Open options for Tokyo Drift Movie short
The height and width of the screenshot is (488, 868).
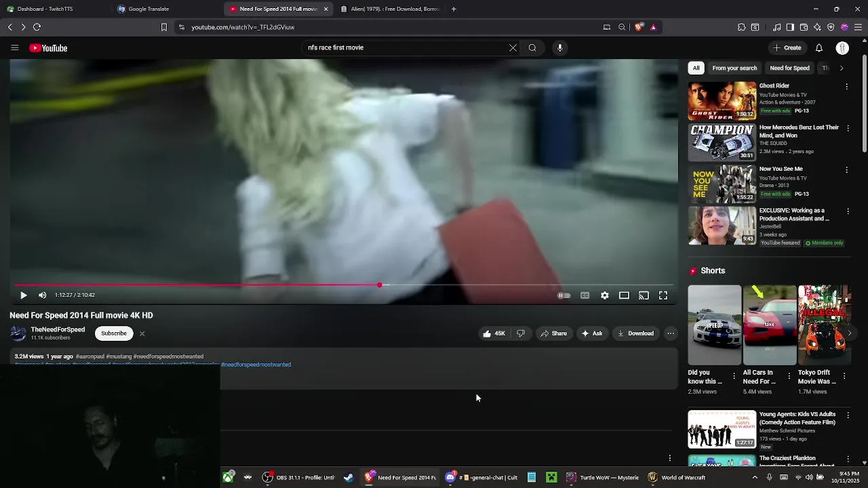[843, 376]
